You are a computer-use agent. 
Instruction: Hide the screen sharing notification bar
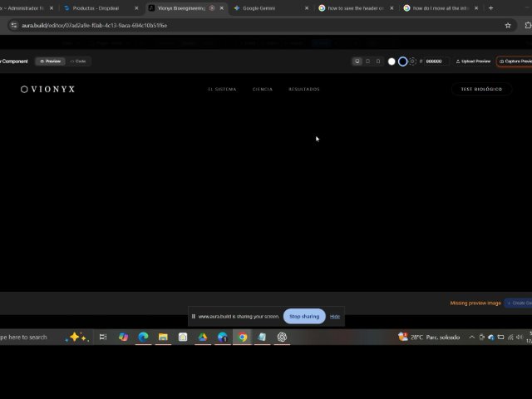(x=335, y=316)
